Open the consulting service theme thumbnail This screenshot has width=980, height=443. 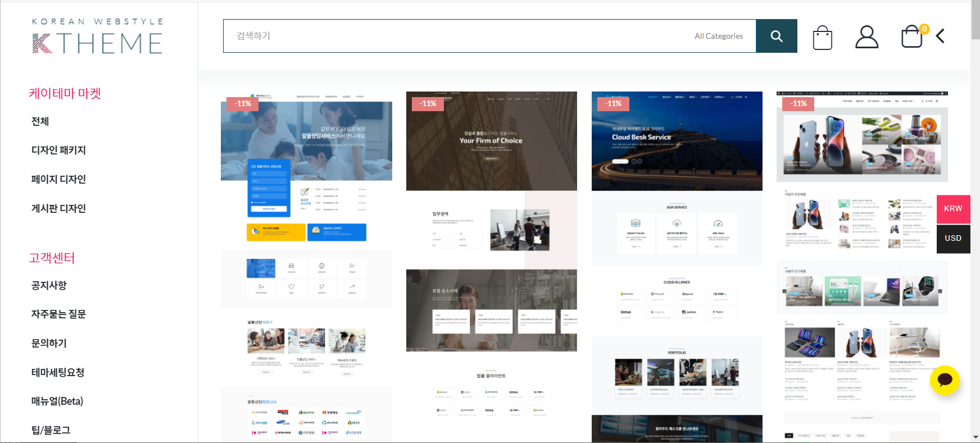click(306, 267)
